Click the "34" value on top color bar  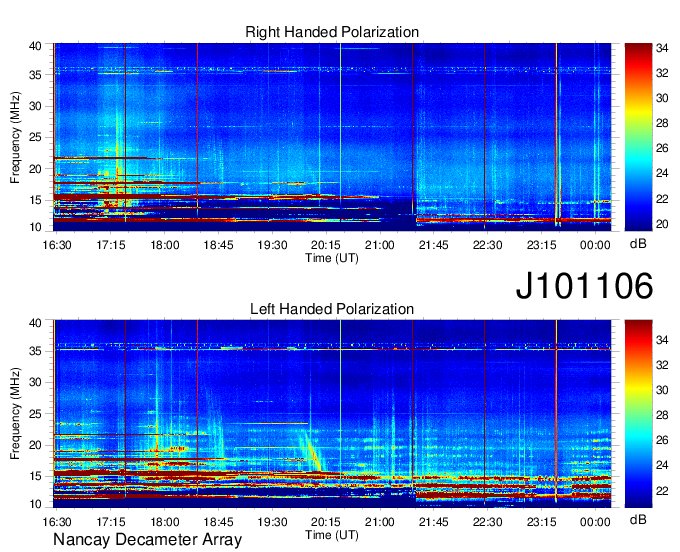(662, 48)
